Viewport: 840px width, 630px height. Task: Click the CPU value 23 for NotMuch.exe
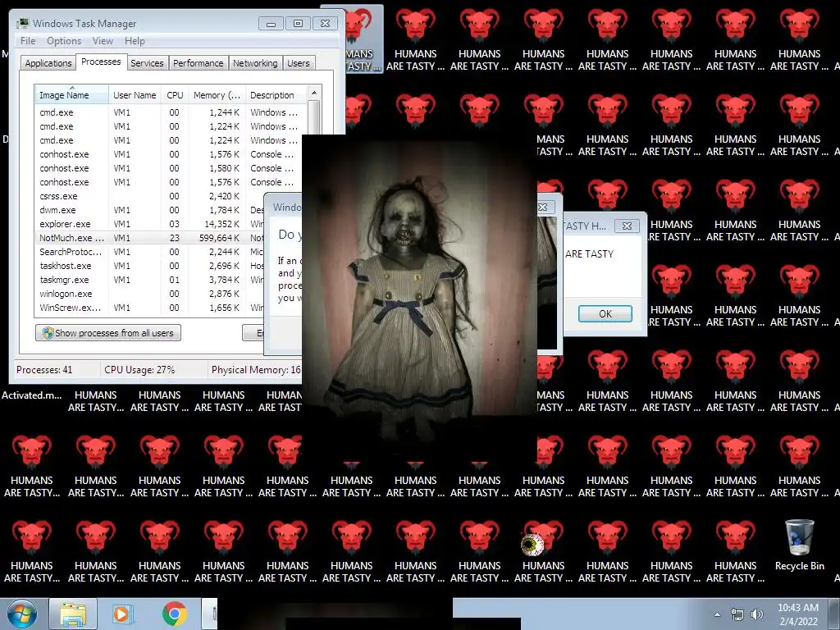174,238
